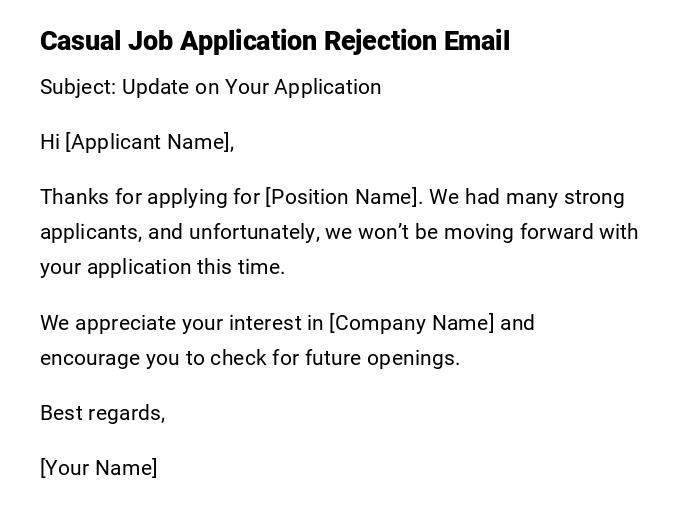Click the word 'Subject:' label
Viewport: 700px width, 530px height.
(x=78, y=87)
